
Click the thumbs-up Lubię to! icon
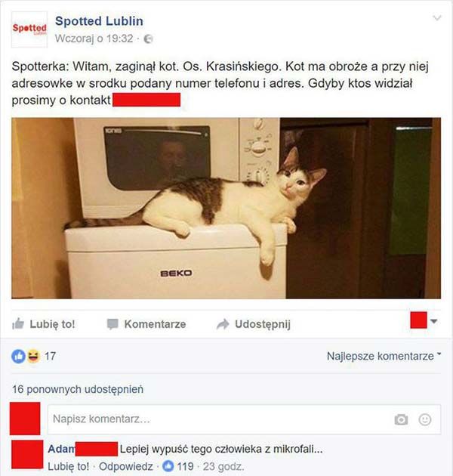coord(18,324)
